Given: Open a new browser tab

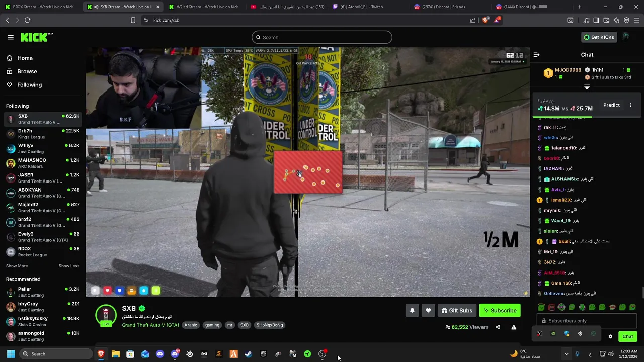Looking at the screenshot, I should tap(579, 7).
